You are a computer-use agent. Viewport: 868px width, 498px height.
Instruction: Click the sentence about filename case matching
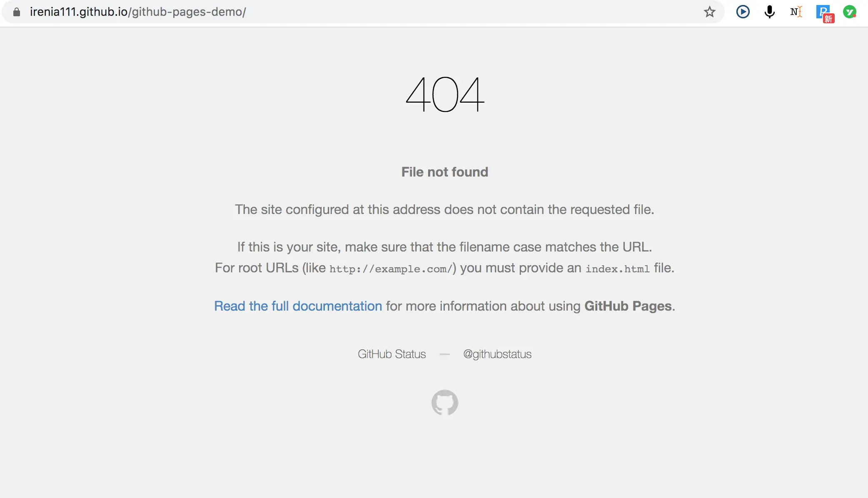click(x=444, y=247)
